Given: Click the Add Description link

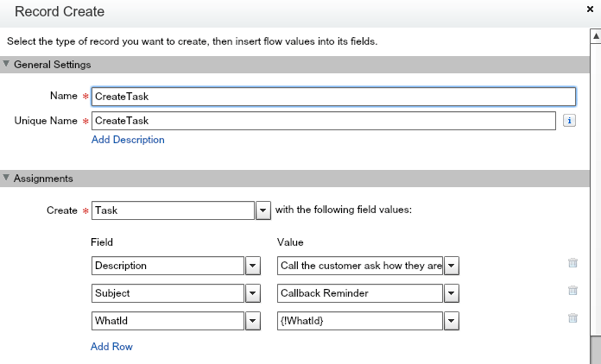Looking at the screenshot, I should (128, 140).
